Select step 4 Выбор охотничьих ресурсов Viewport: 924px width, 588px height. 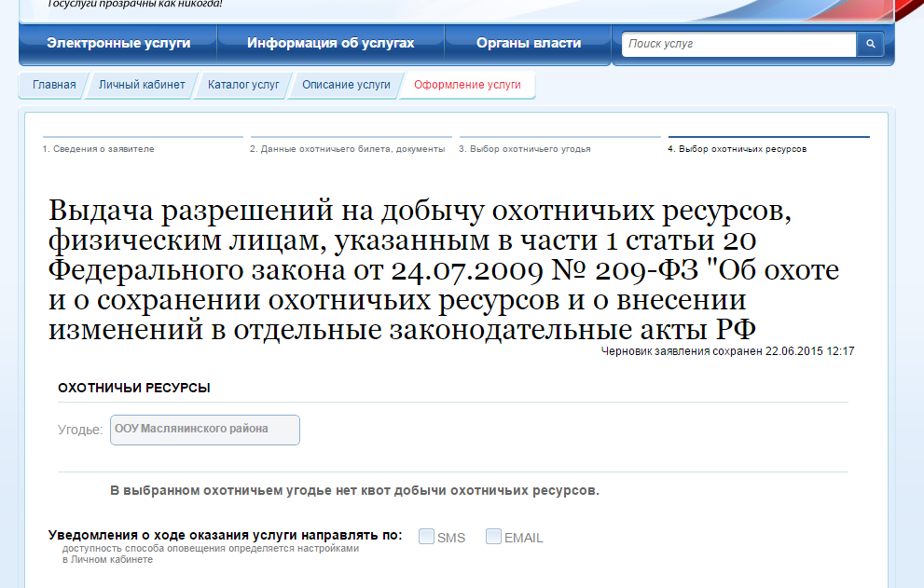pyautogui.click(x=737, y=149)
